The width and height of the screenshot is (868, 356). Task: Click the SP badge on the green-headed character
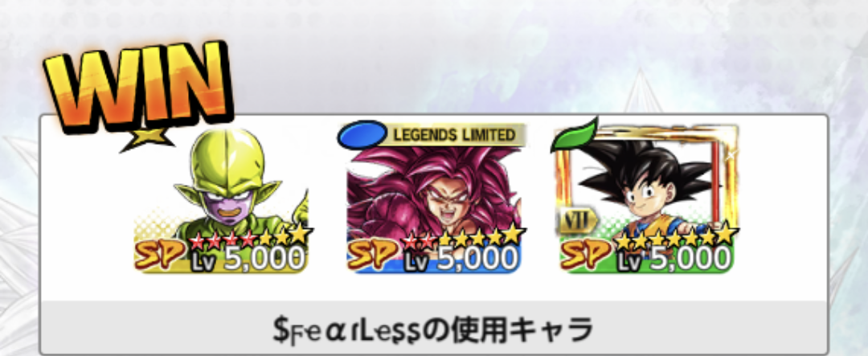coord(161,256)
